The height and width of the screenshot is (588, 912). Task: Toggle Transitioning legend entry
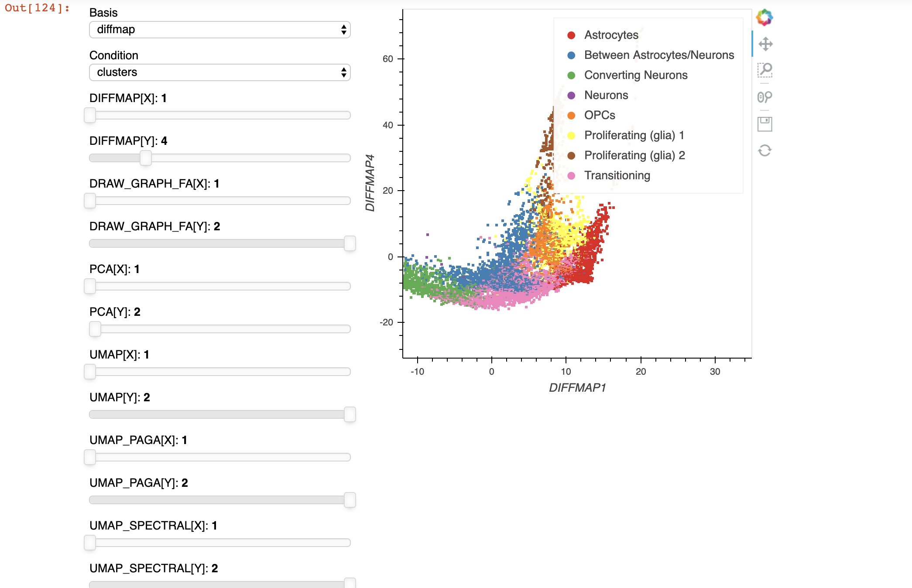(617, 175)
